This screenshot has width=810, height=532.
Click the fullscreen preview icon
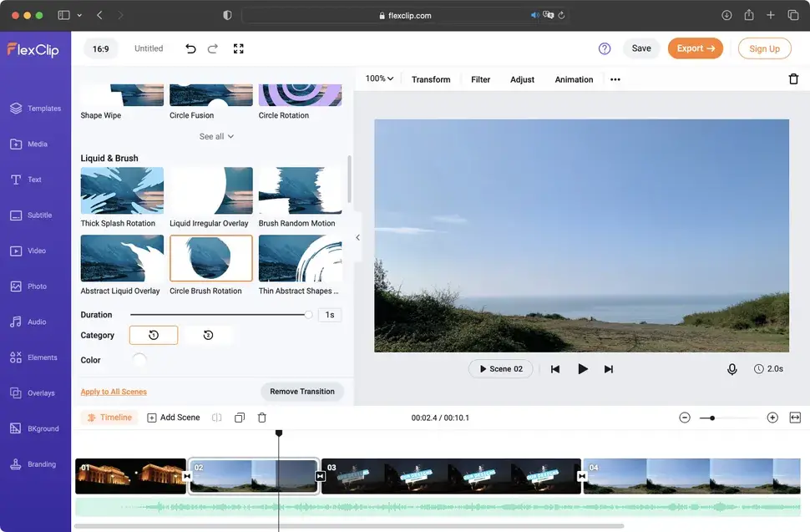pos(239,48)
